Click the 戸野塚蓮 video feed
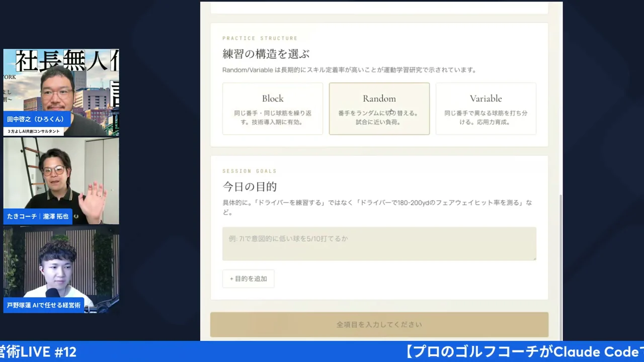The width and height of the screenshot is (644, 362). 61,269
